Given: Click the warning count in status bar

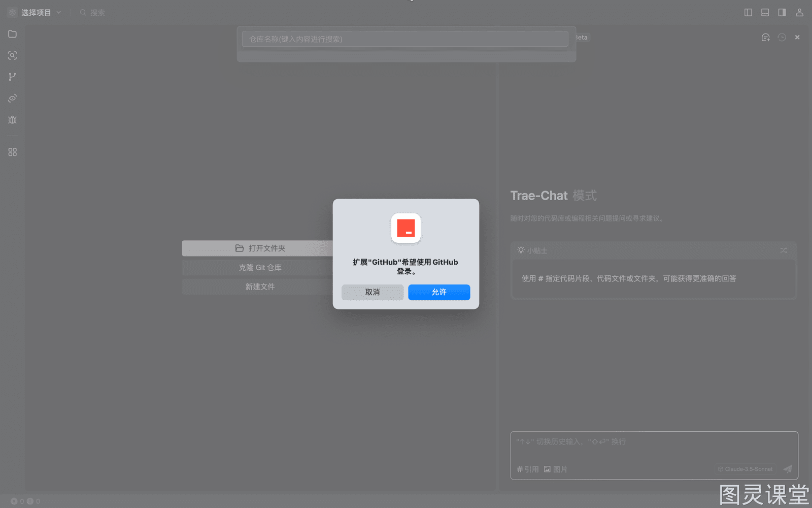Looking at the screenshot, I should coord(33,501).
